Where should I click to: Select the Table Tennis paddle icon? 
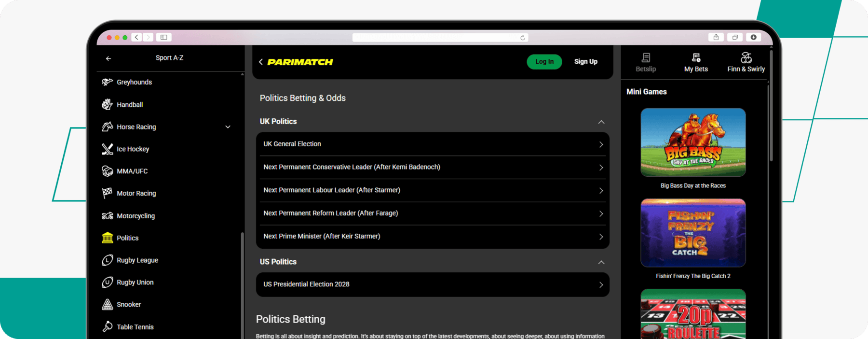tap(107, 326)
